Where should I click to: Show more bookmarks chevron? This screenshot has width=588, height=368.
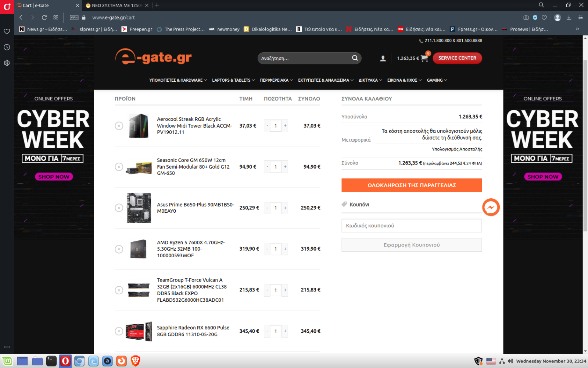pyautogui.click(x=577, y=29)
